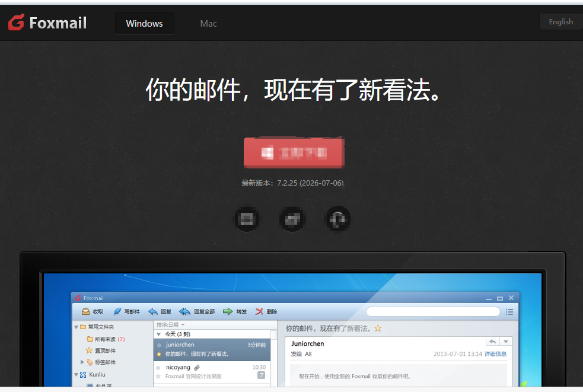Minimize the Foxmail preview window
The image size is (583, 392).
[489, 298]
